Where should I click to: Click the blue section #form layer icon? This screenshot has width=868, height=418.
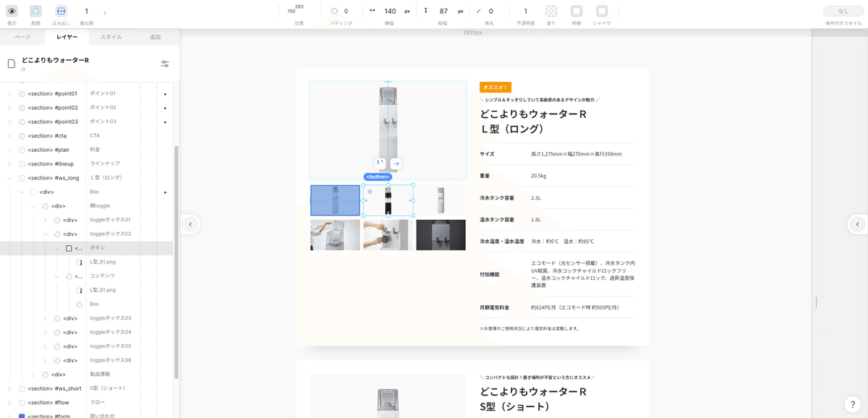pyautogui.click(x=22, y=416)
